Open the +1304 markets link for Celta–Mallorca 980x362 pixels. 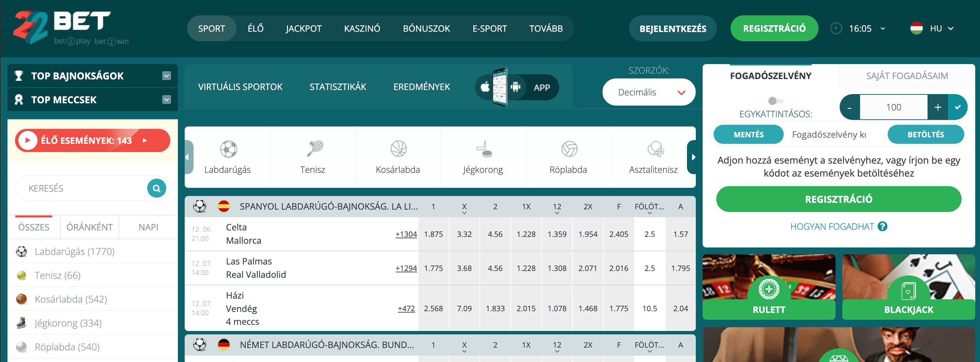[406, 234]
